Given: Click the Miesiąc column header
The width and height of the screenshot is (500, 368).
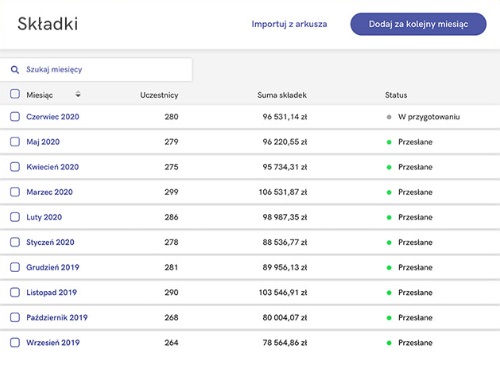Looking at the screenshot, I should [x=40, y=95].
